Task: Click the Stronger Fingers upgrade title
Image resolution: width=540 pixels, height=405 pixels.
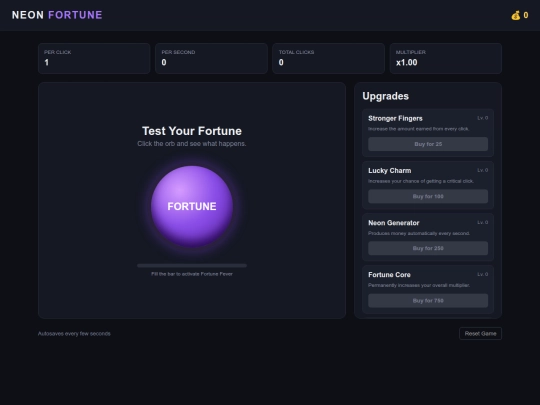Action: (x=395, y=118)
